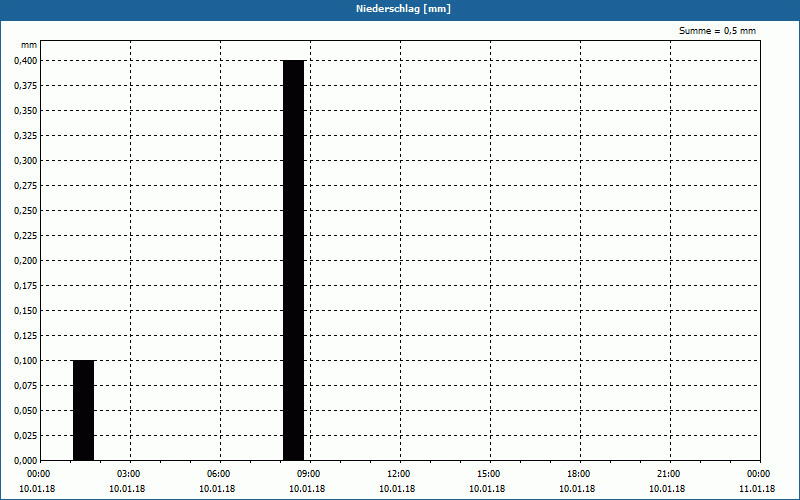
Task: Click the 0,025 y-axis label
Action: tap(26, 436)
